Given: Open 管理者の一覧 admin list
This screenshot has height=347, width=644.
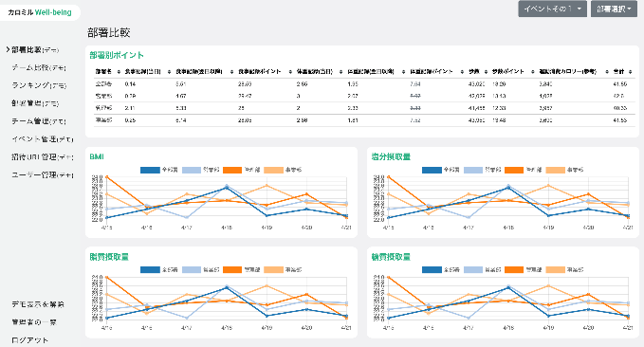Looking at the screenshot, I should 34,322.
